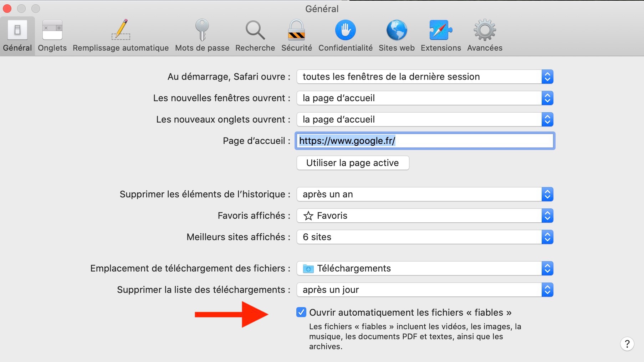Open the Confidentialité hand pane
644x362 pixels.
coord(346,36)
